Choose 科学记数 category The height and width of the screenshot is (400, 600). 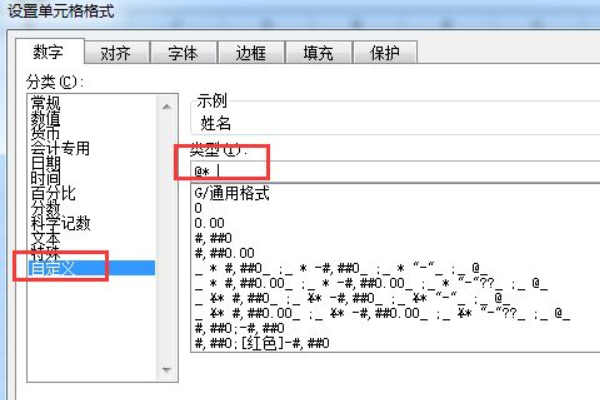(60, 223)
